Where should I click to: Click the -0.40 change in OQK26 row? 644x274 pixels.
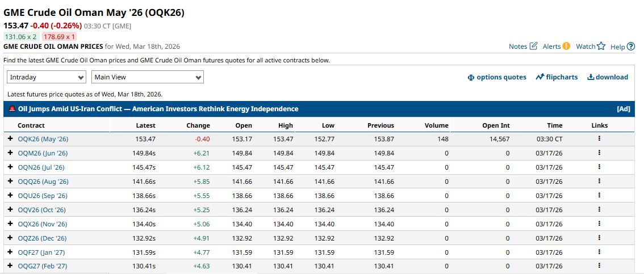click(203, 139)
